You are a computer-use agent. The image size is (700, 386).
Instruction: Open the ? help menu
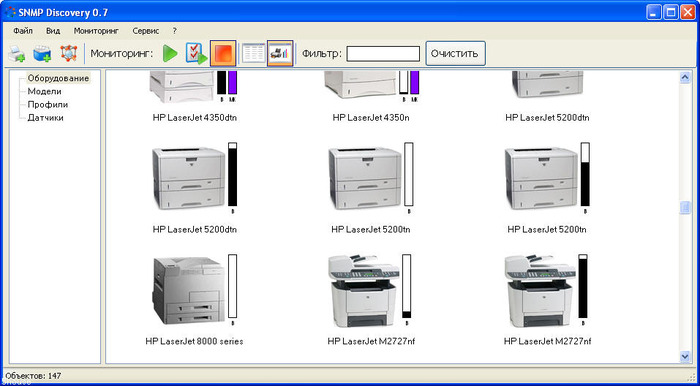click(x=175, y=31)
